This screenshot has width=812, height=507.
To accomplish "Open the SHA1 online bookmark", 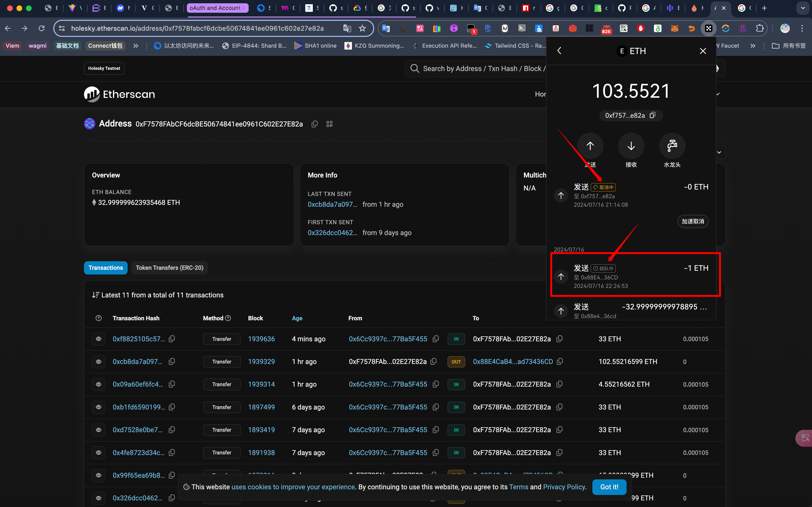I will (x=315, y=46).
